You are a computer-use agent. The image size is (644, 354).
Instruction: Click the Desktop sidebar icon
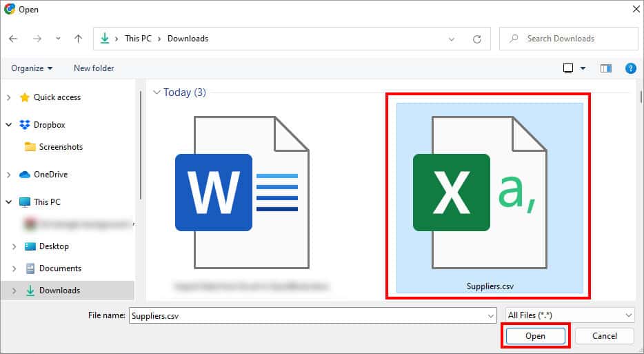30,246
